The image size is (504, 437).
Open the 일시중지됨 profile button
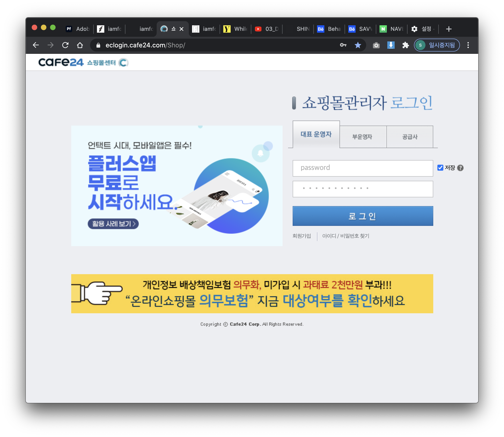[437, 45]
